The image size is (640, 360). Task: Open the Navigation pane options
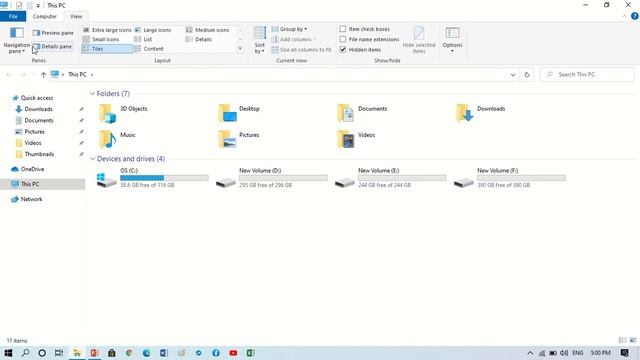(16, 41)
